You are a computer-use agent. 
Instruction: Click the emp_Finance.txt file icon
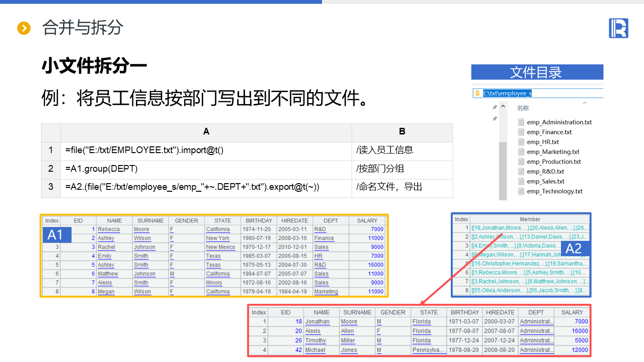tap(521, 132)
